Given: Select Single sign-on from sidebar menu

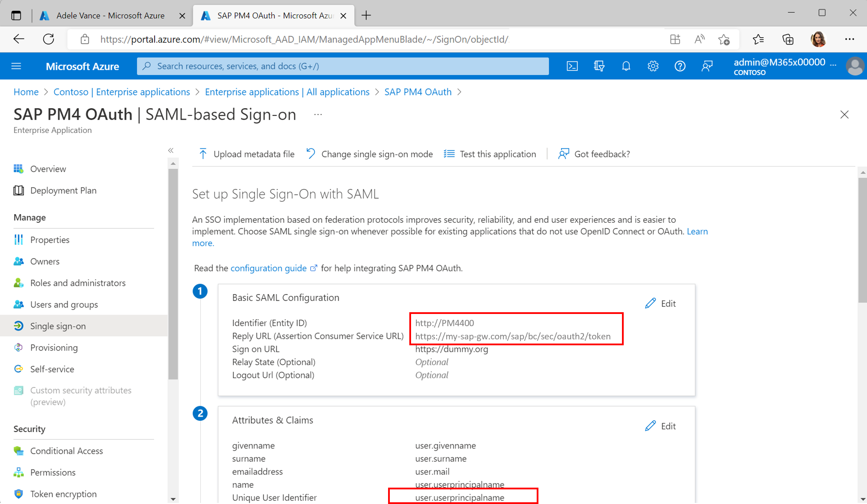Looking at the screenshot, I should (x=58, y=325).
